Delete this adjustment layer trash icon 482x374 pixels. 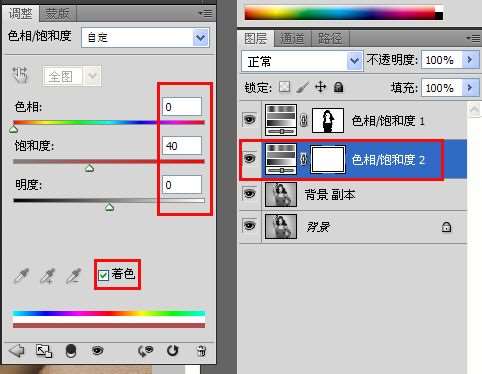(201, 351)
